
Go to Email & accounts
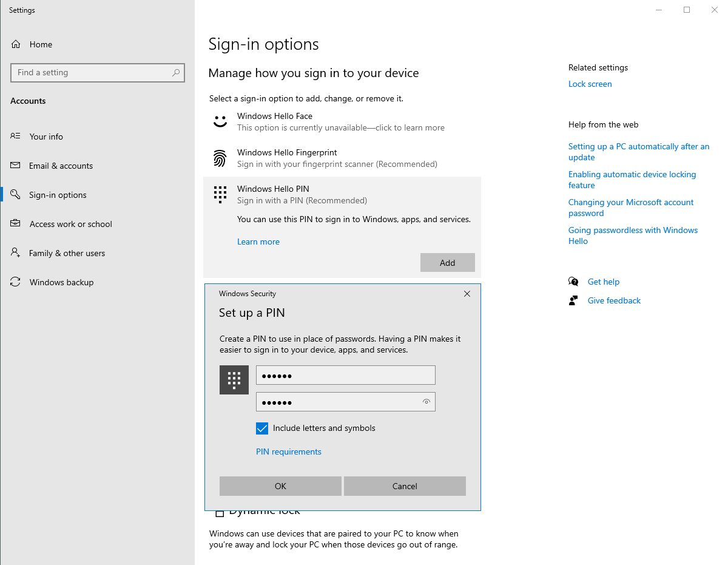click(61, 166)
